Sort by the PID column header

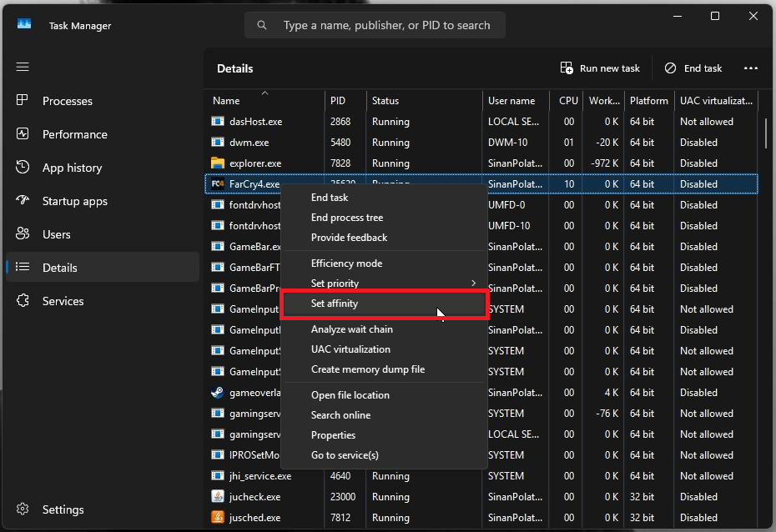pos(345,100)
